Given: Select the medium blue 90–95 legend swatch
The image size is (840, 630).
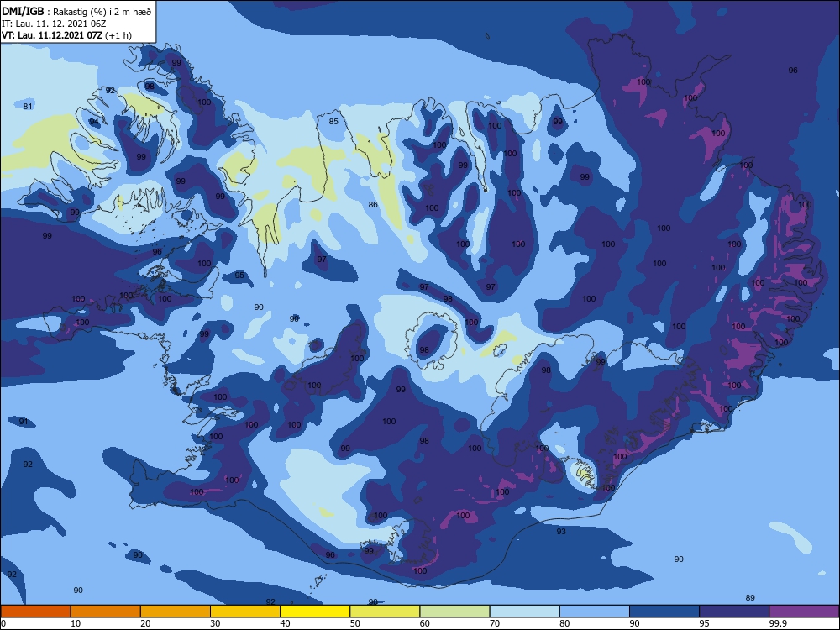Looking at the screenshot, I should point(664,612).
